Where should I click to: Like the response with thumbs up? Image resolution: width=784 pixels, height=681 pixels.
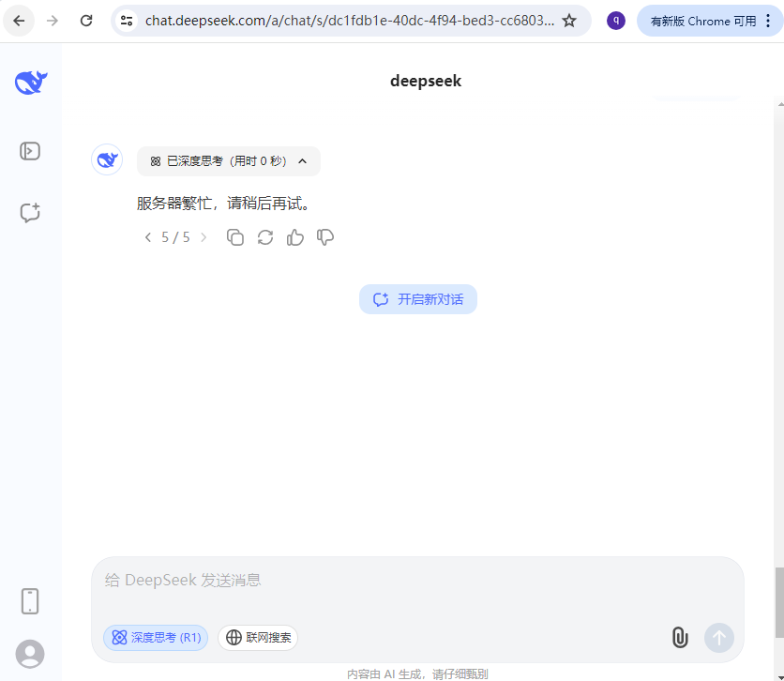(295, 237)
